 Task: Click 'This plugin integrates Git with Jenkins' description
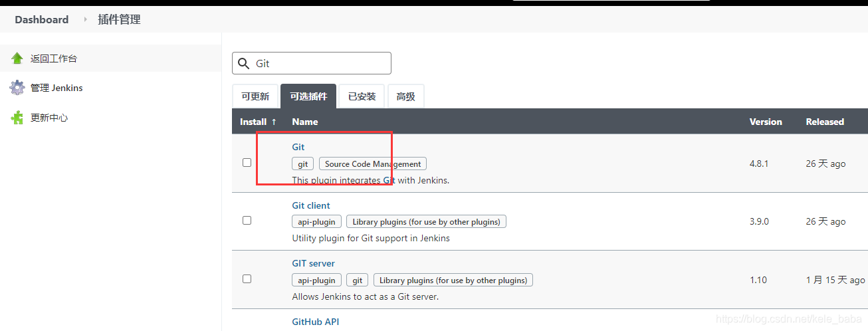371,180
